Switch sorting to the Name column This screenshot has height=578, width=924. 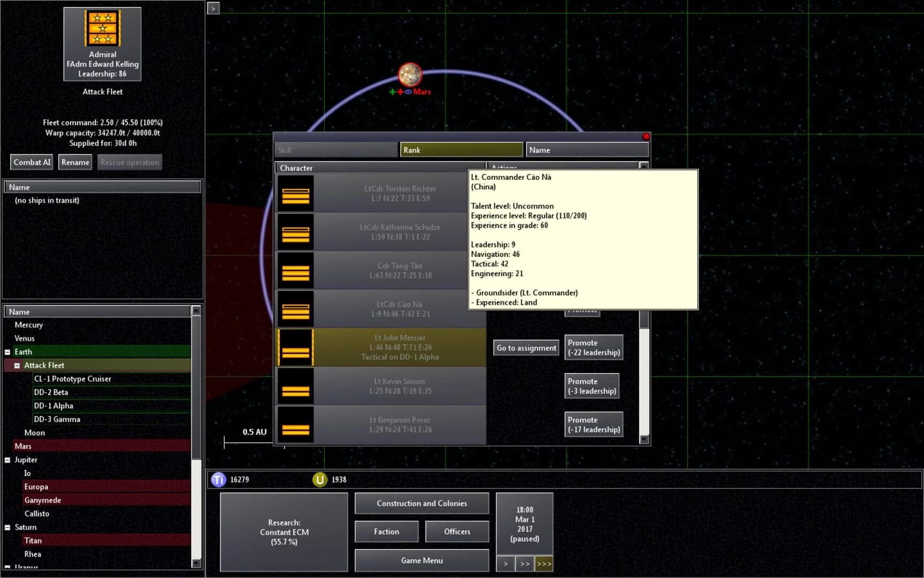587,149
